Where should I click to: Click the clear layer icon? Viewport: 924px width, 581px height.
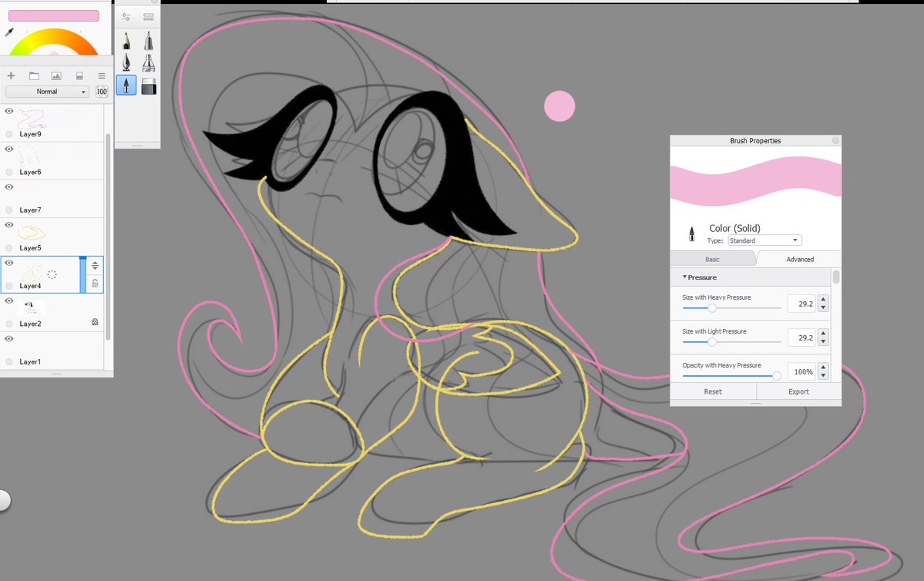(79, 76)
